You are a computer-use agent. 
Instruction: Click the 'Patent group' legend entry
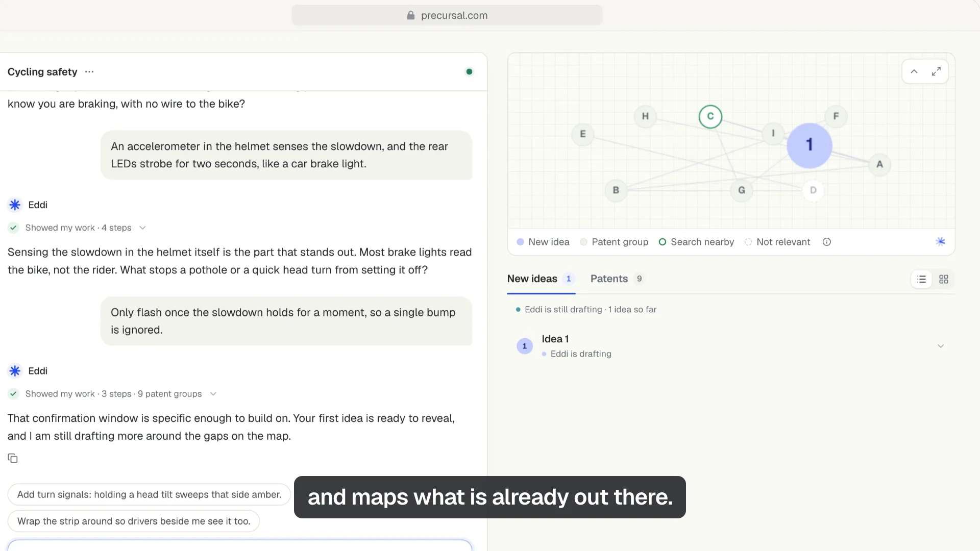tap(614, 242)
